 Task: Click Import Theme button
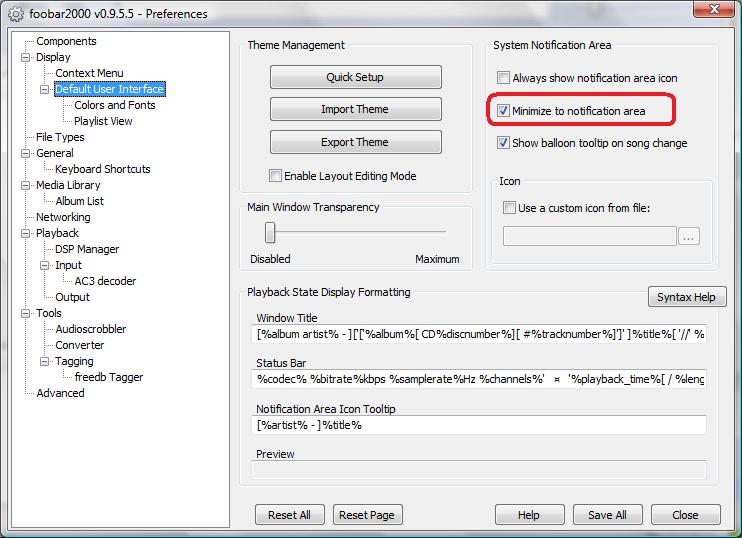point(355,109)
